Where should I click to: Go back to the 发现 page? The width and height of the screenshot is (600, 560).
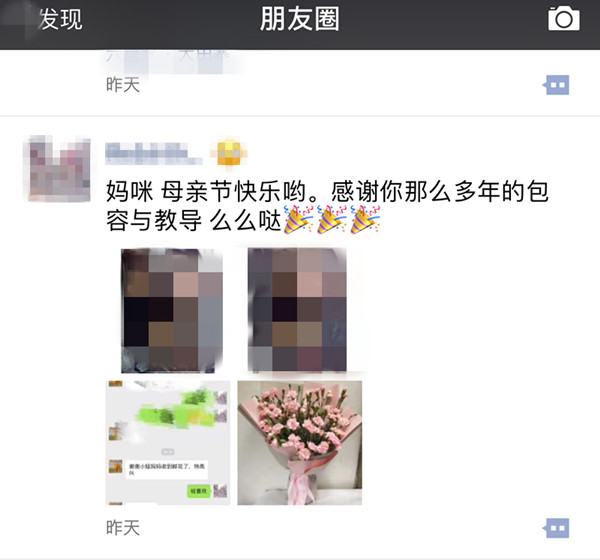(60, 19)
